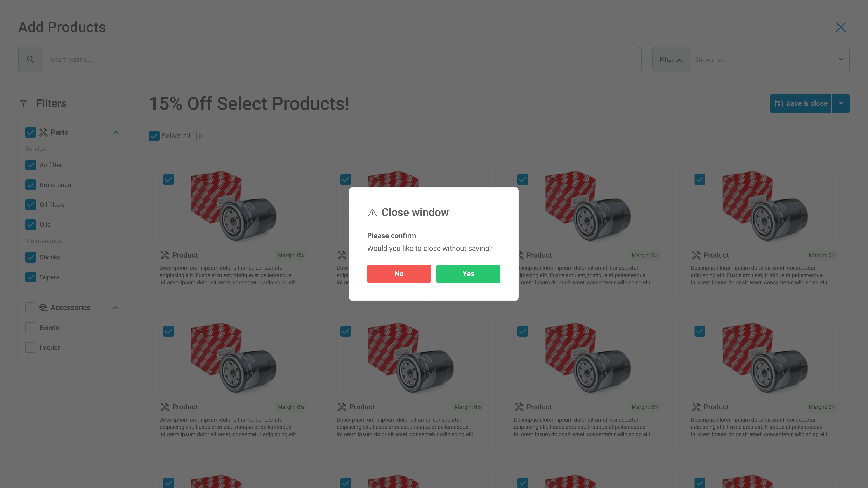
Task: Toggle the Wipers maintenance checkbox
Action: point(31,277)
